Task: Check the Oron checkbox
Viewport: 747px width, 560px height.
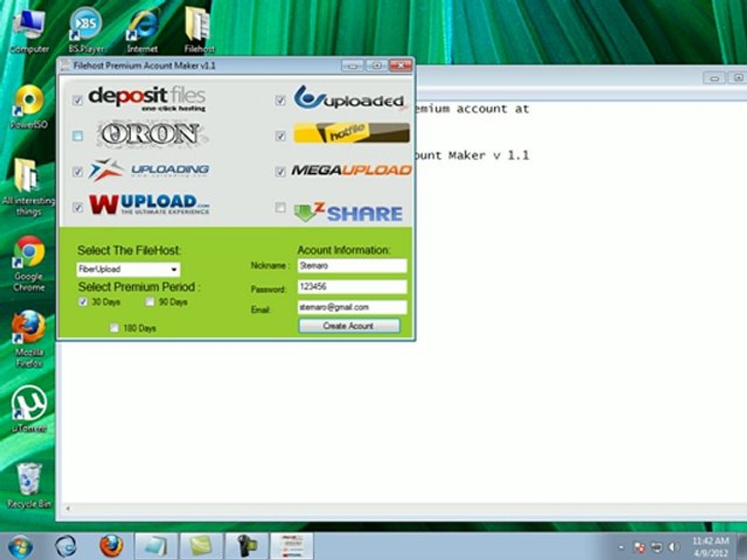Action: [78, 136]
